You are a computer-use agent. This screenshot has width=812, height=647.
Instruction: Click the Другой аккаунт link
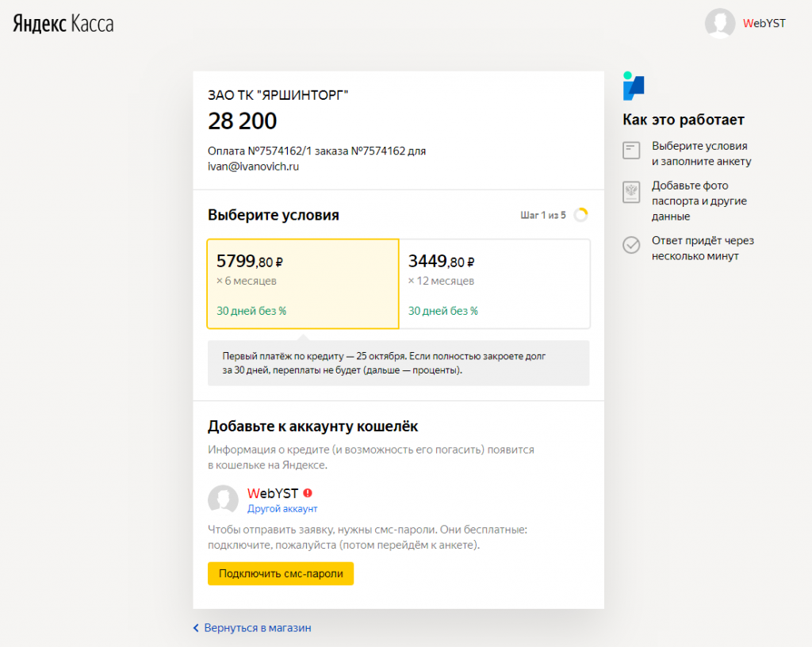(x=282, y=509)
